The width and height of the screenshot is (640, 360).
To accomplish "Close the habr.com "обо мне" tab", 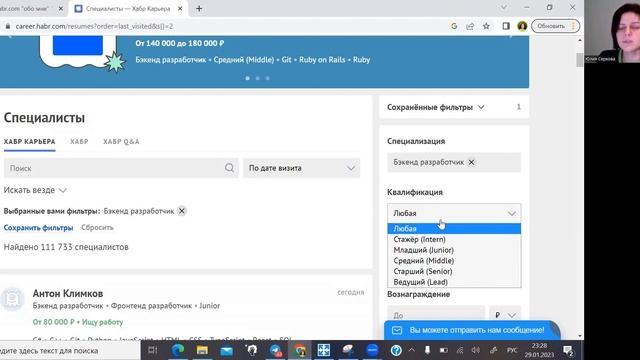I will pos(61,9).
